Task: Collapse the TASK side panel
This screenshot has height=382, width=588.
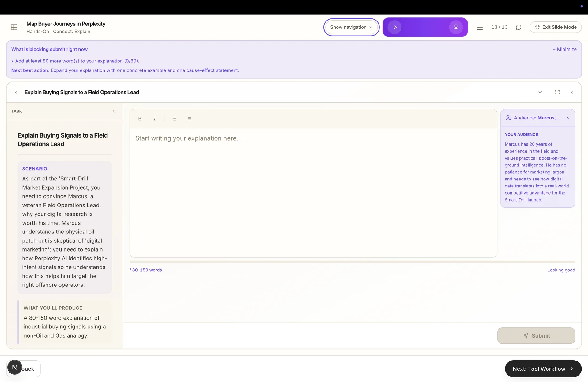Action: click(114, 111)
